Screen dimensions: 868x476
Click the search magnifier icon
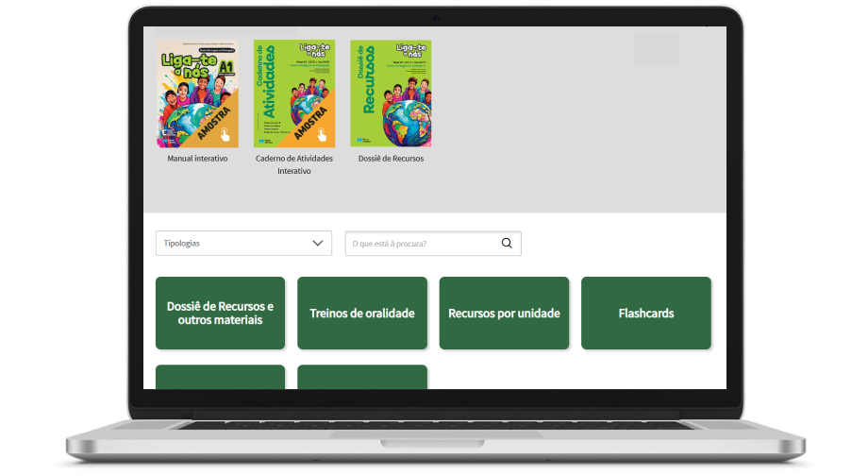pyautogui.click(x=507, y=244)
